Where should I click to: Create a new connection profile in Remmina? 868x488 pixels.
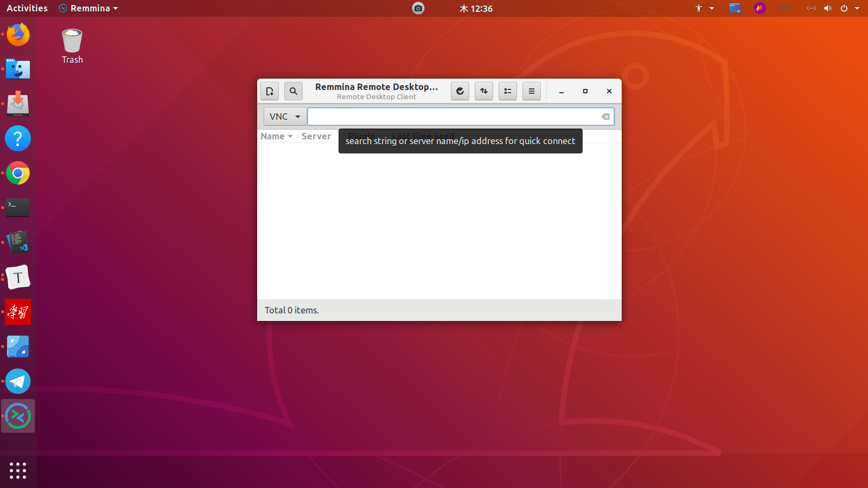(270, 91)
